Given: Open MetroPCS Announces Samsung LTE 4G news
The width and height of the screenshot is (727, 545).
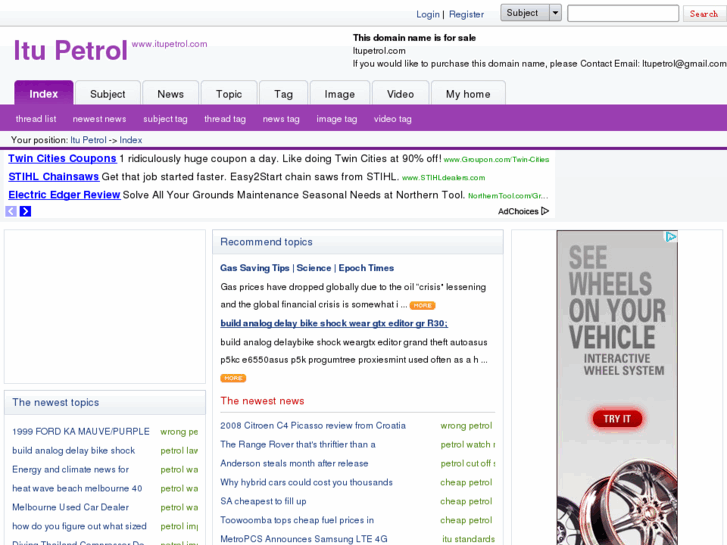Looking at the screenshot, I should (x=304, y=539).
